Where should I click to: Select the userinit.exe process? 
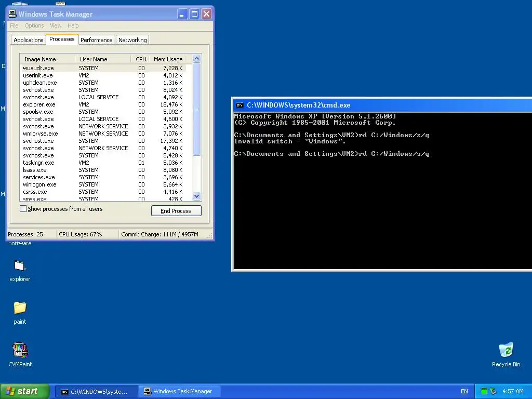(103, 75)
